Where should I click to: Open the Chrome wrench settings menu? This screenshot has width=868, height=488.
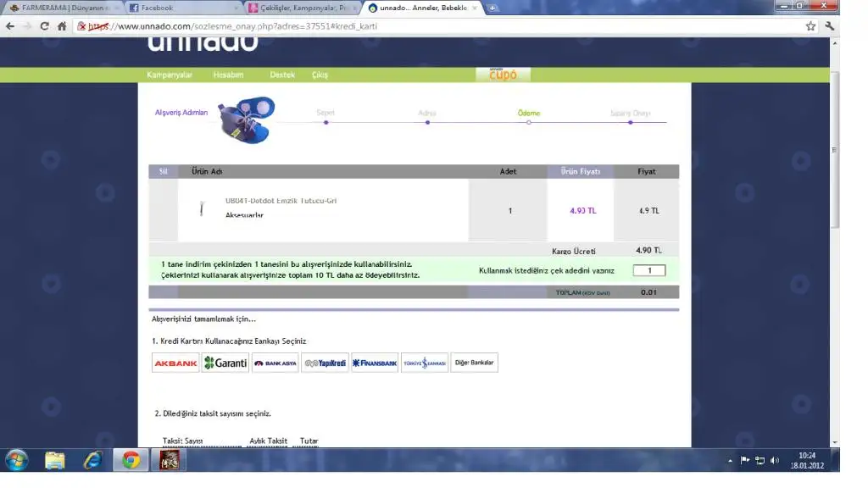829,26
